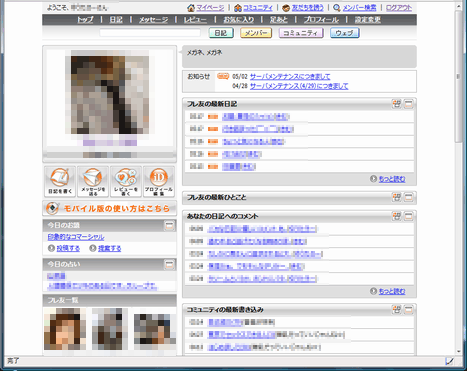Click the move icon on フレ友の最新ひとこと panel
The image size is (467, 371).
(x=397, y=197)
